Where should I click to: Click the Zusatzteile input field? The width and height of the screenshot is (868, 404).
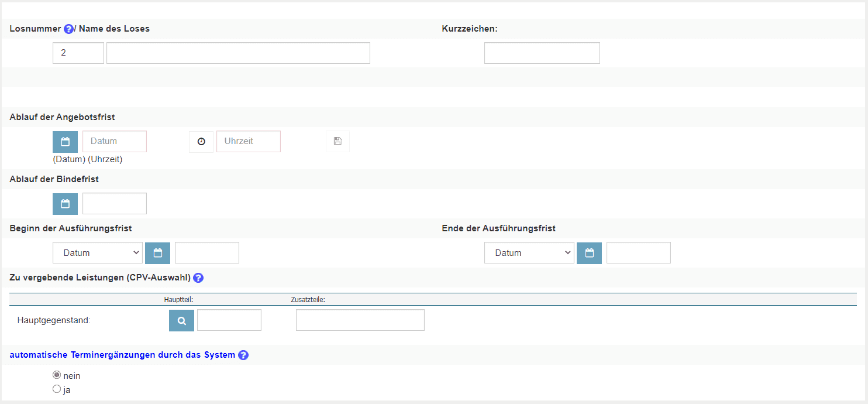coord(360,320)
